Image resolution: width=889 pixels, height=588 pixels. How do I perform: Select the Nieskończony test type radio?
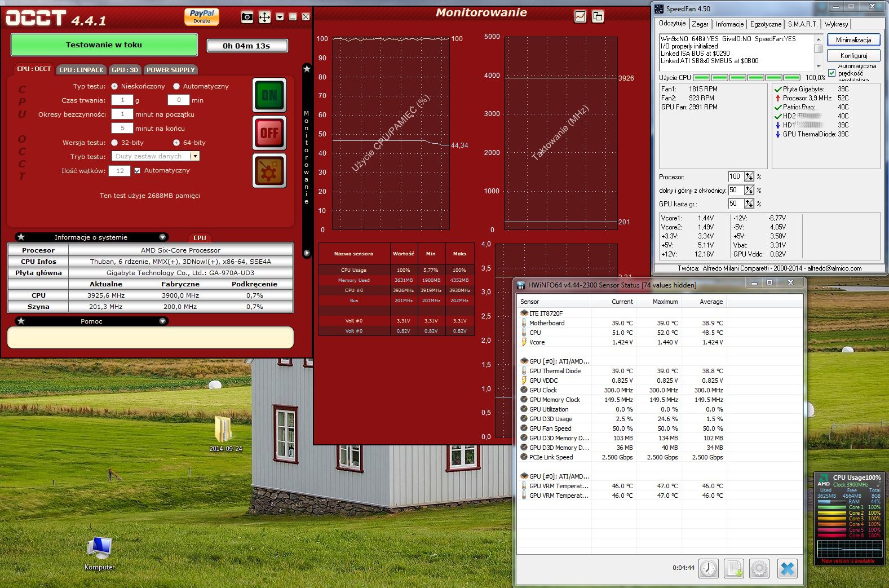(x=114, y=86)
